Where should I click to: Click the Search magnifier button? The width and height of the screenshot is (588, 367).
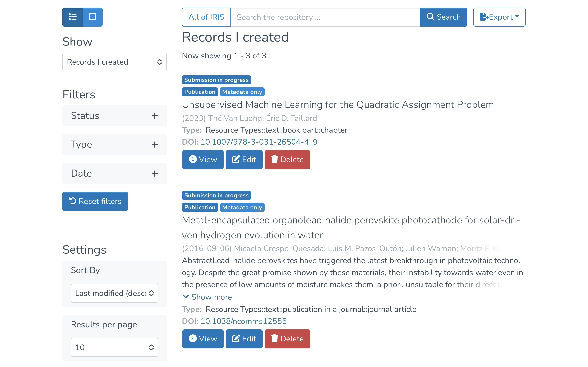(443, 17)
